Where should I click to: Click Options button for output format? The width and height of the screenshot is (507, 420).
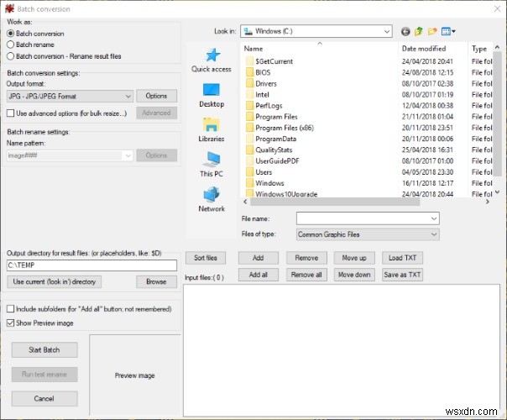(x=156, y=96)
